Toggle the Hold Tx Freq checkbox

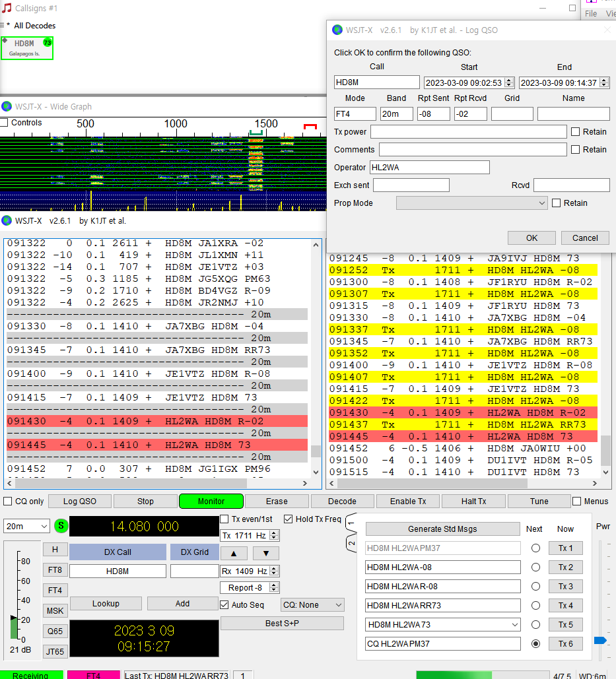[288, 519]
